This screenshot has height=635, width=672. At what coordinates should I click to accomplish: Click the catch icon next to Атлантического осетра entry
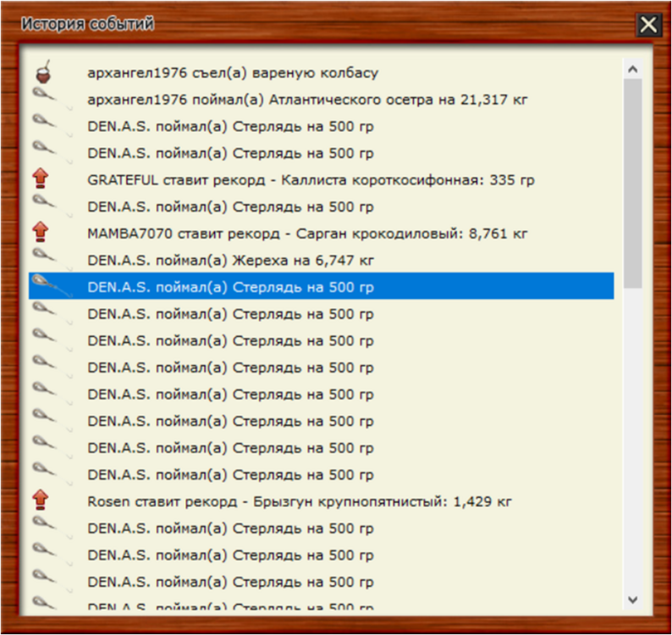42,98
